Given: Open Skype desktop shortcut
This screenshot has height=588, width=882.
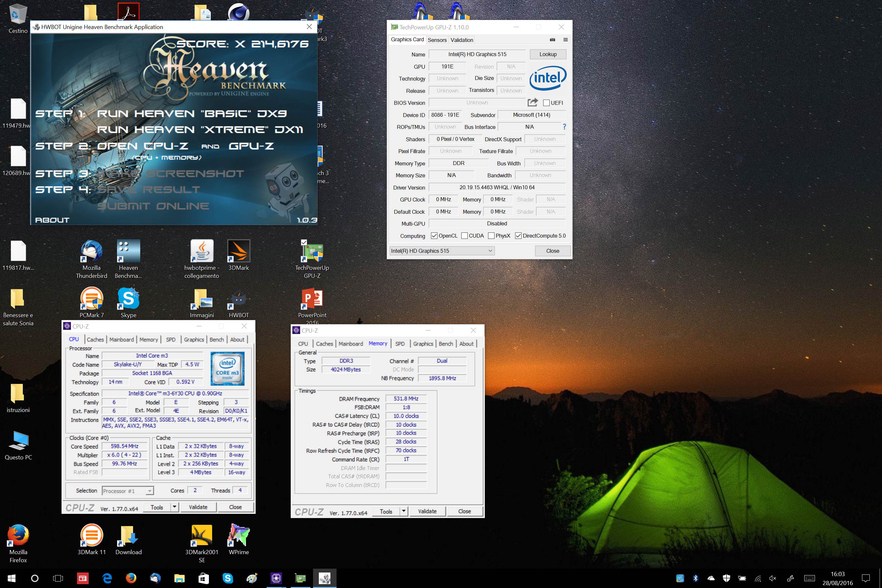Looking at the screenshot, I should point(128,303).
